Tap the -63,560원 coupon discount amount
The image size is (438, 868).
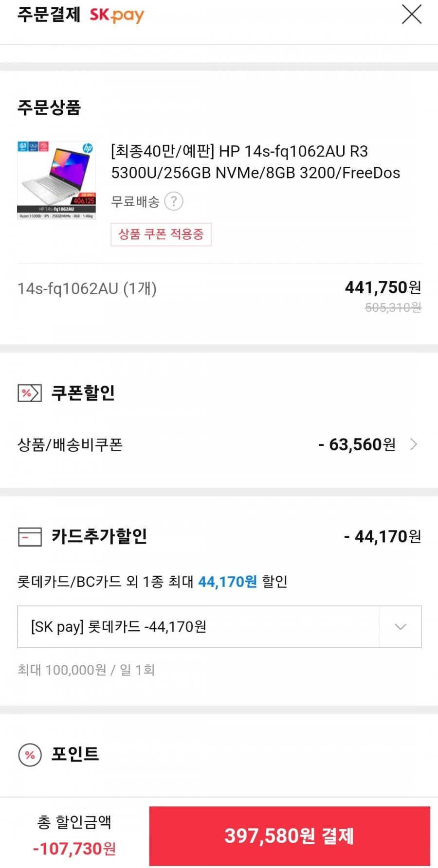coord(357,444)
